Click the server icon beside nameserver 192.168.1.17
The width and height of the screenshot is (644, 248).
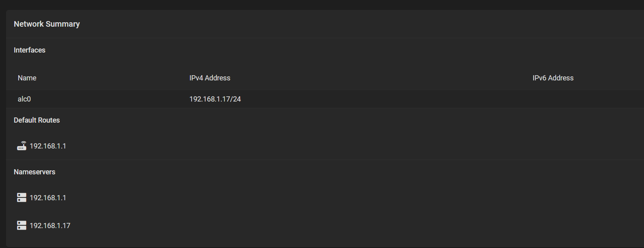(21, 226)
